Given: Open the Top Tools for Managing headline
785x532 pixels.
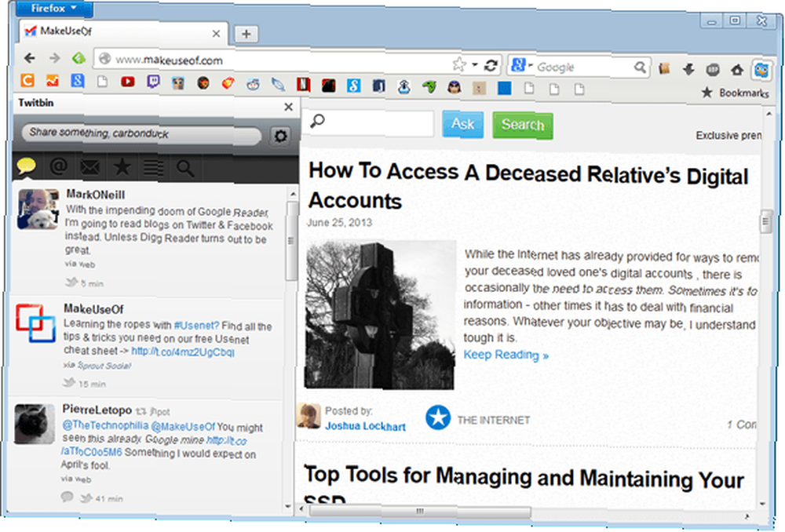Looking at the screenshot, I should click(524, 482).
